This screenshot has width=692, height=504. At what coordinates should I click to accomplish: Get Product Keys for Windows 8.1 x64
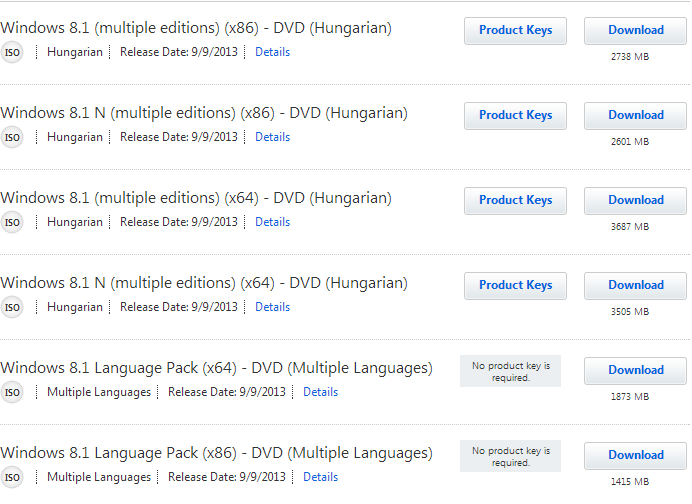(515, 201)
